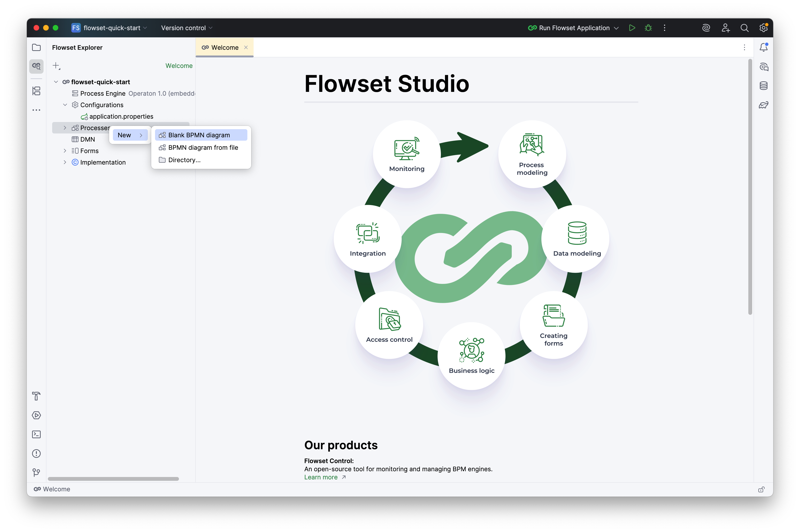Click the Learn more link
This screenshot has height=532, width=800.
pyautogui.click(x=321, y=477)
